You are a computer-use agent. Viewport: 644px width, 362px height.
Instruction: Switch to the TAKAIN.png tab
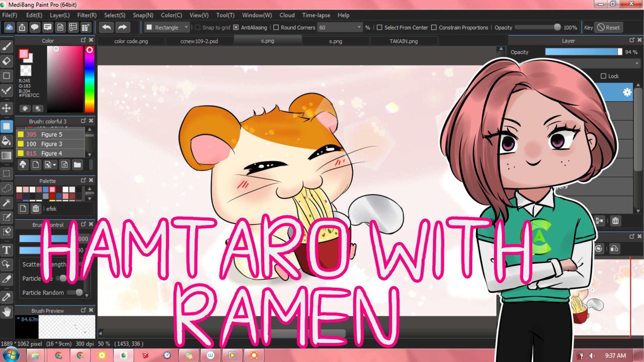pos(404,41)
